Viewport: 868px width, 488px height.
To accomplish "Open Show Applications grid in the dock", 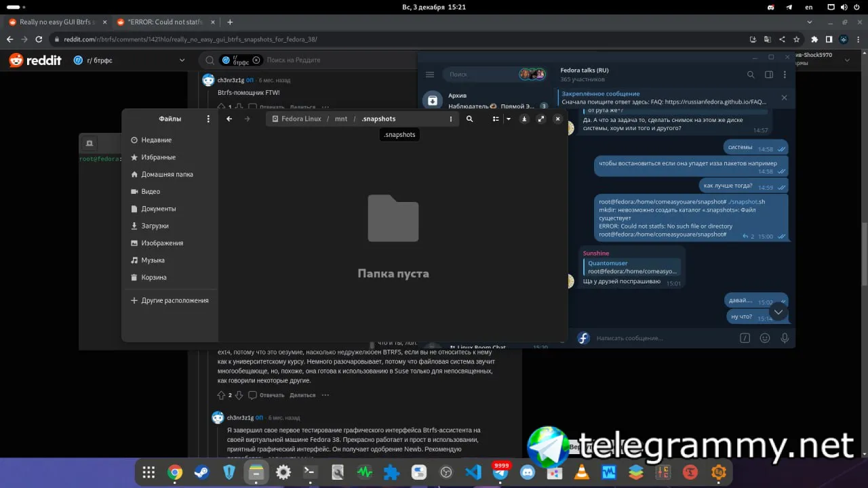I will point(149,472).
